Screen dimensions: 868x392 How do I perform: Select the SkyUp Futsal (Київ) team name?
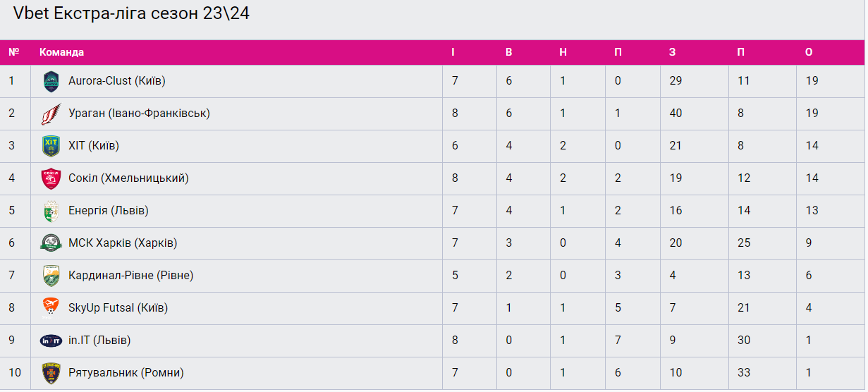pyautogui.click(x=118, y=308)
